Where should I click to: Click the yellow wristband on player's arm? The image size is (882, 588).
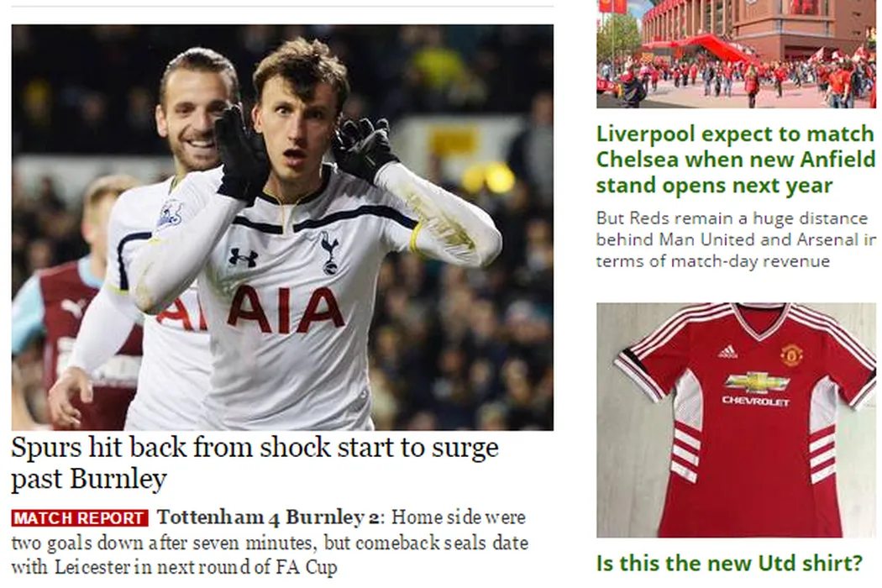coord(415,238)
